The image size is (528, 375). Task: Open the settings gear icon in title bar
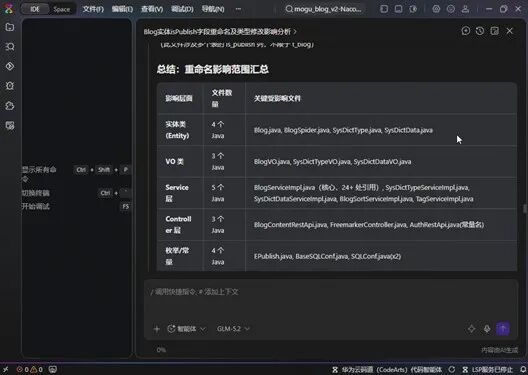point(436,9)
